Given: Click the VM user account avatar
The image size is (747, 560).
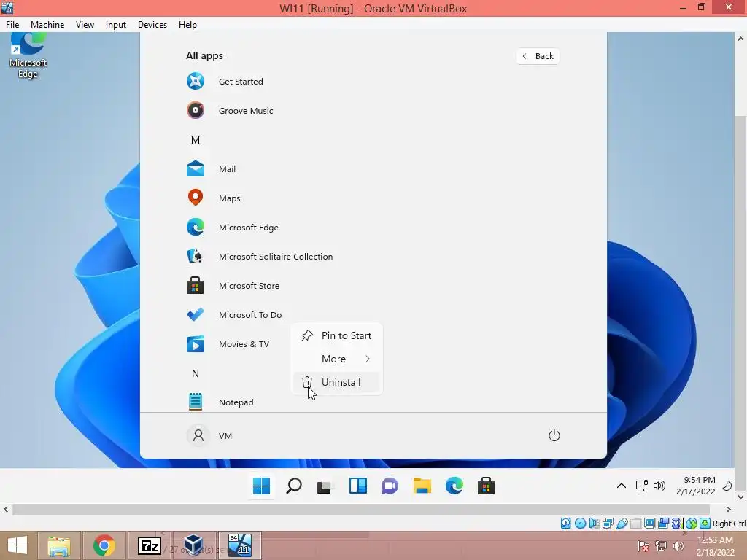Looking at the screenshot, I should [x=198, y=435].
